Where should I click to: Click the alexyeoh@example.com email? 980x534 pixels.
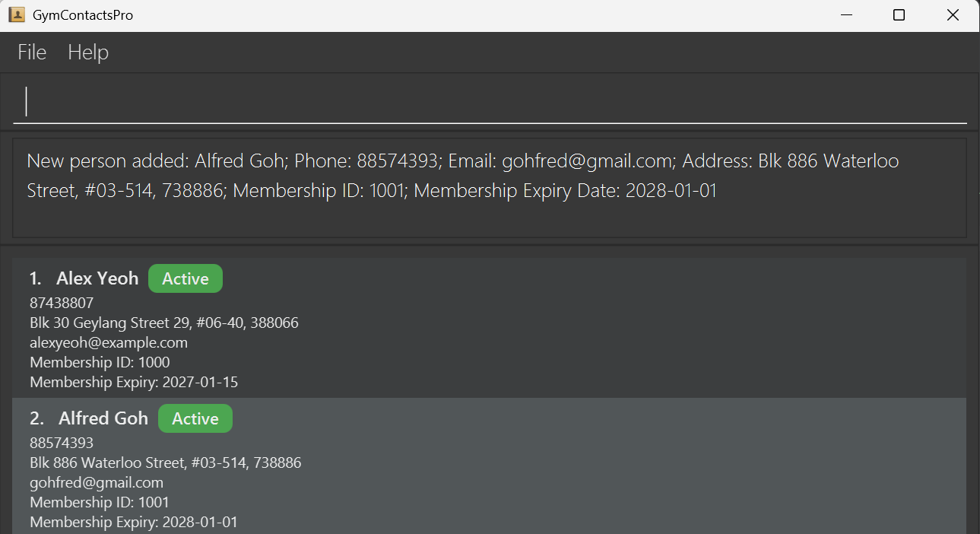(109, 342)
